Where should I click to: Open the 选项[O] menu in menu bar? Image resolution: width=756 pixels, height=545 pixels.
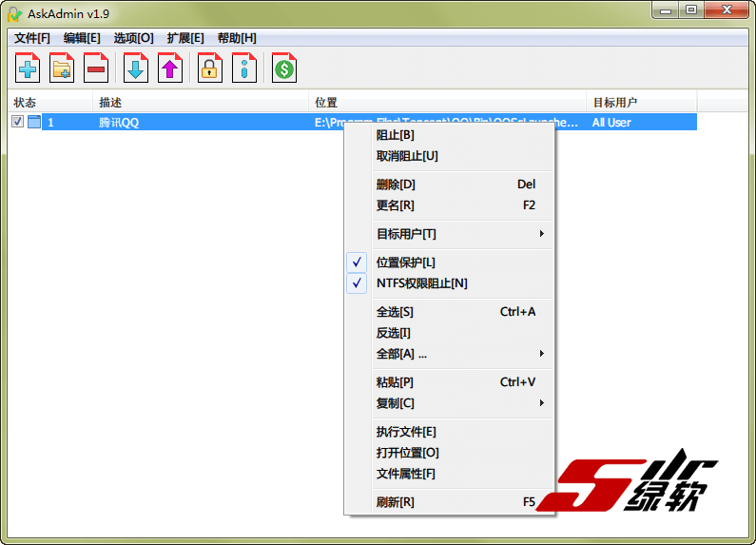click(x=133, y=38)
